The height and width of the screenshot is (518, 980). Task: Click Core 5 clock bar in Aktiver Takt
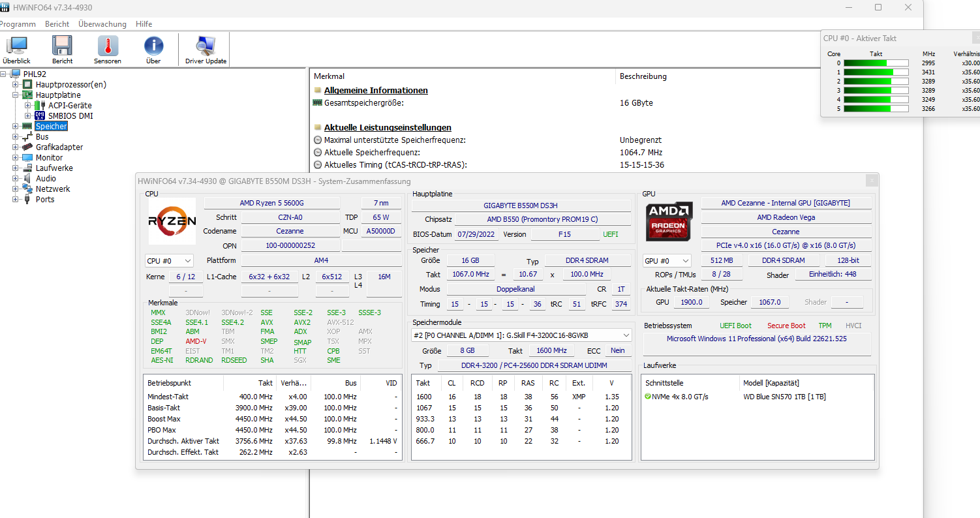(876, 108)
